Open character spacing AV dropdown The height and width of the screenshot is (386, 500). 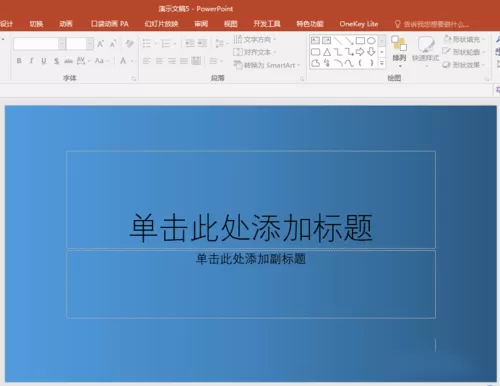coord(83,61)
